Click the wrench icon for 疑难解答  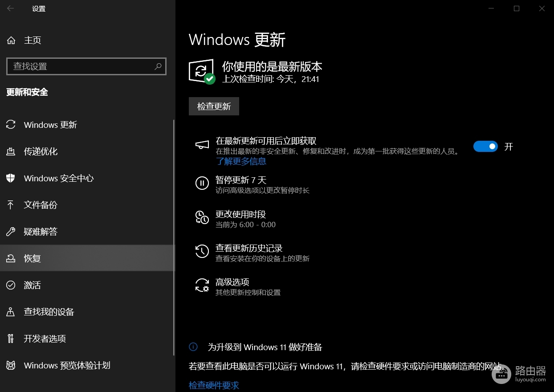(x=11, y=232)
